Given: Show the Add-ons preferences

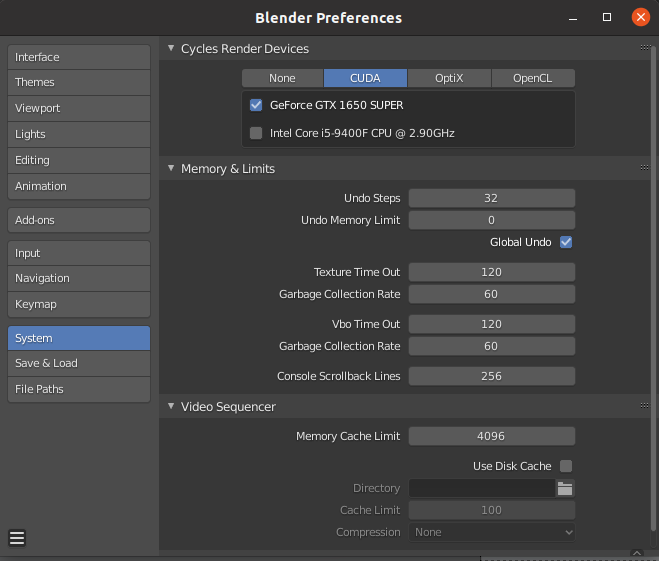Looking at the screenshot, I should coord(79,220).
